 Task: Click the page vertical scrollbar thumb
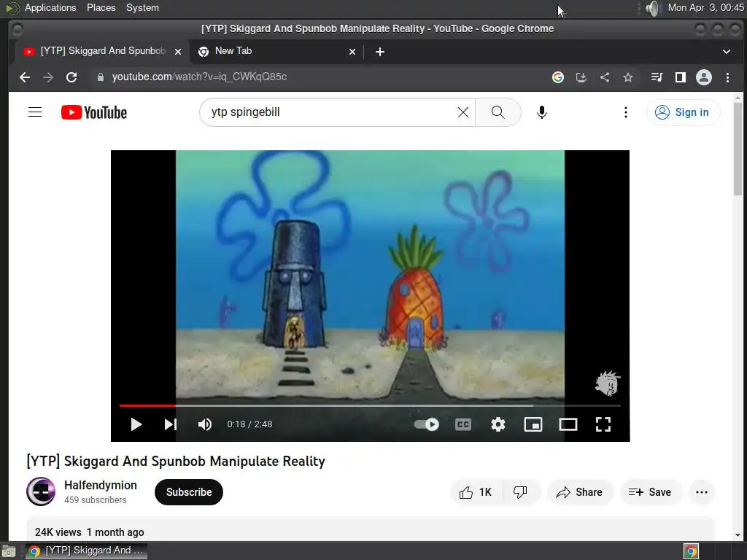[738, 149]
